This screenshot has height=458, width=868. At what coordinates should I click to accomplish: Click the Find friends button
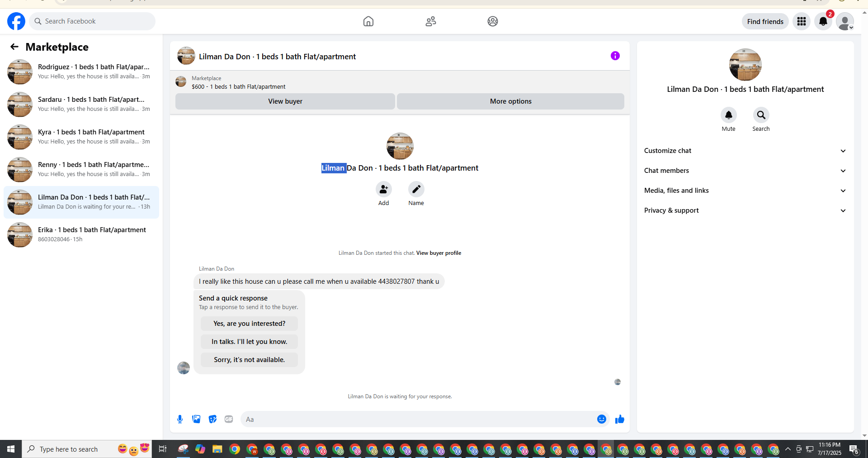point(765,21)
